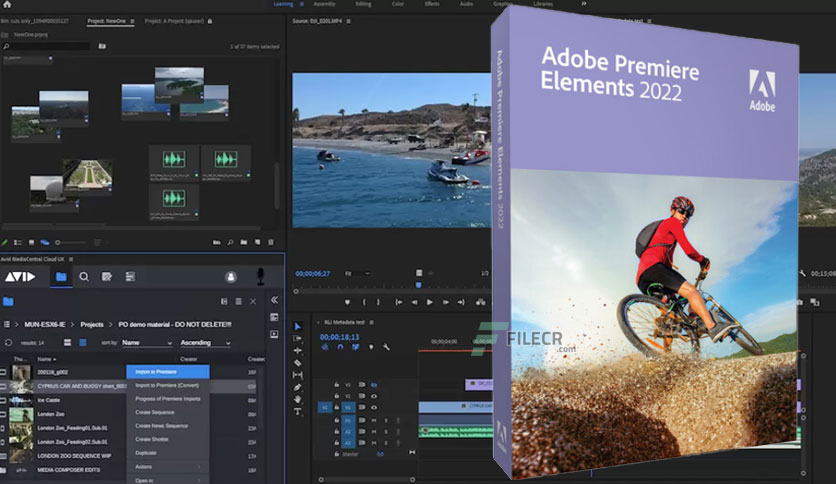The height and width of the screenshot is (484, 836).
Task: Collapse the Avid panel with double chevron
Action: 274,300
